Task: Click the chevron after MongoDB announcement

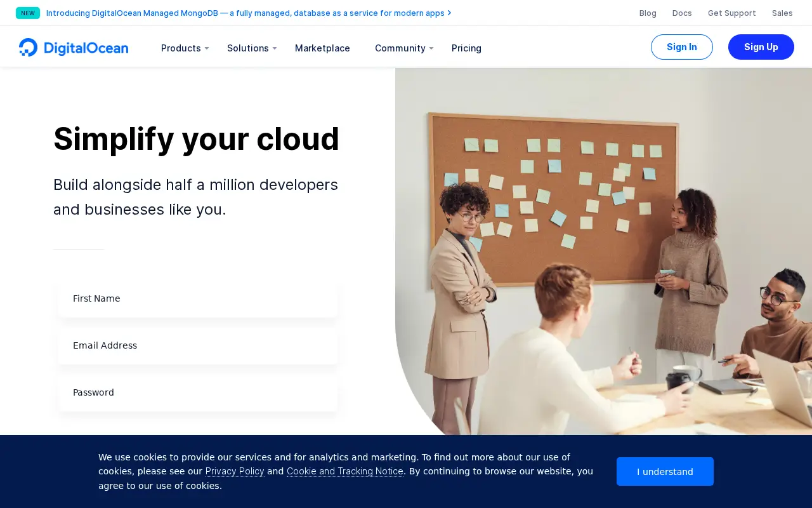Action: click(449, 13)
